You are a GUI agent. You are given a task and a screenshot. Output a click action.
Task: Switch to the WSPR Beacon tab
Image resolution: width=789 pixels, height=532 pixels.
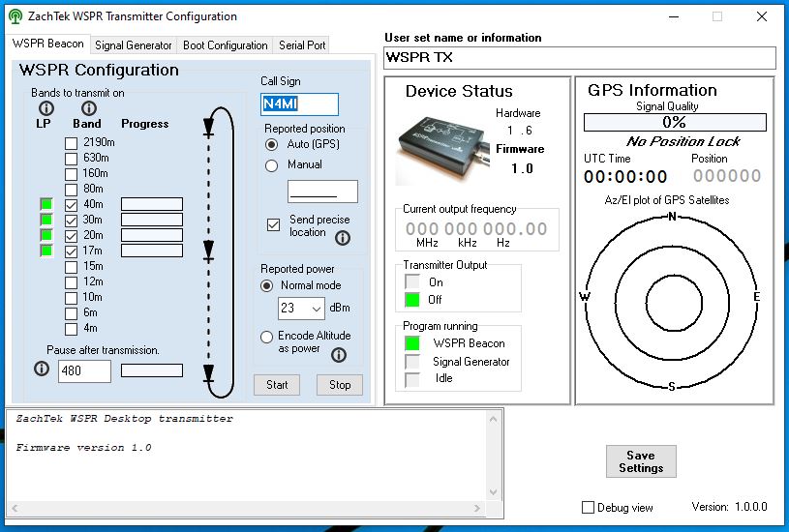pyautogui.click(x=47, y=44)
